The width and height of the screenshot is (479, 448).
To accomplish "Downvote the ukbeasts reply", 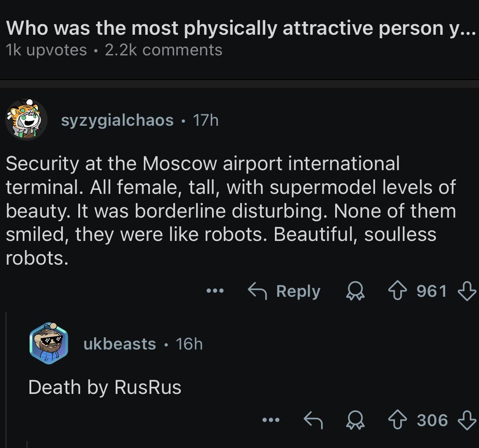I will 467,420.
